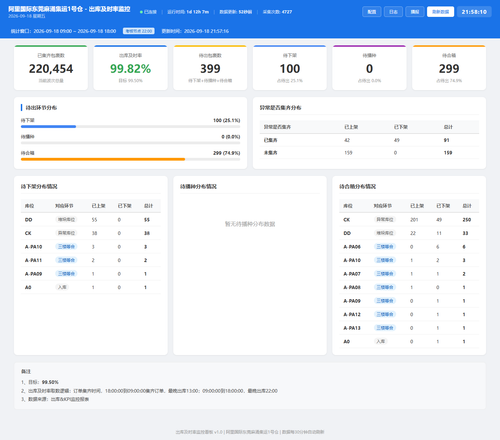Click the A0 row in 待下架分布情况 table
The image size is (500, 440).
91,287
